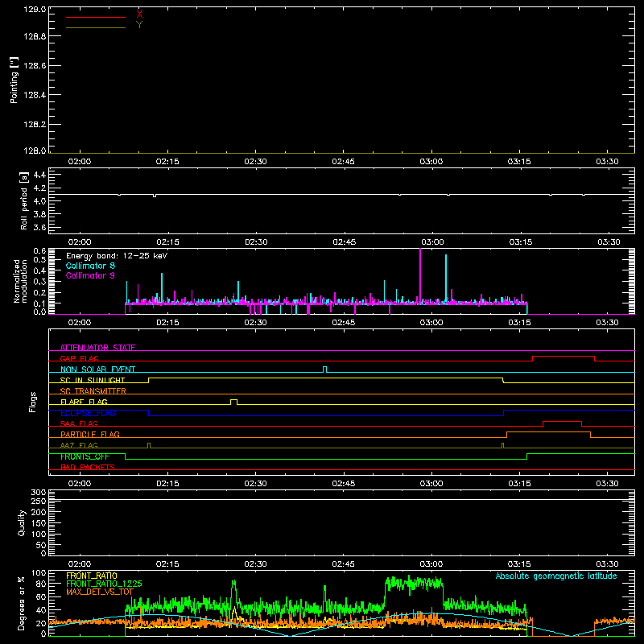Click the yellow FRONT_RATIO legend entry
Image resolution: width=644 pixels, height=644 pixels.
coord(92,576)
